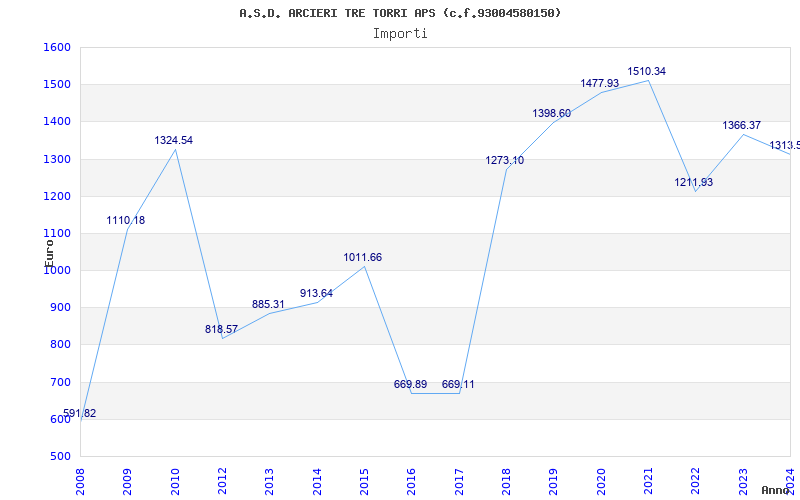Click the 1011.66 data label
Viewport: 800px width, 500px height.
click(x=362, y=257)
